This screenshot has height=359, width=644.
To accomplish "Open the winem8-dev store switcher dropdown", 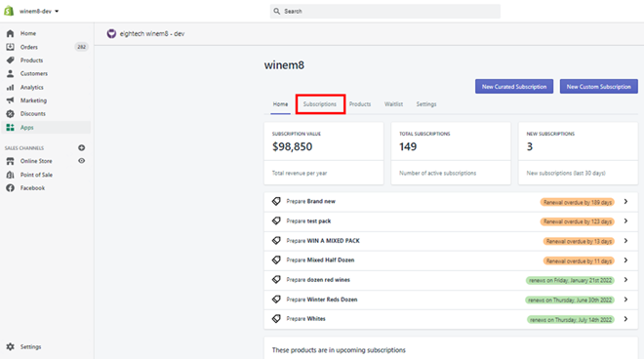I will (x=39, y=11).
